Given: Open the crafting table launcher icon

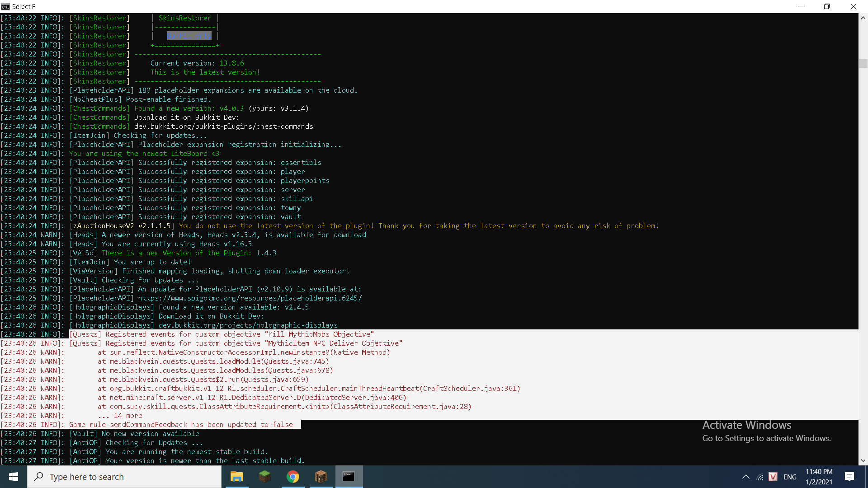Looking at the screenshot, I should 321,477.
